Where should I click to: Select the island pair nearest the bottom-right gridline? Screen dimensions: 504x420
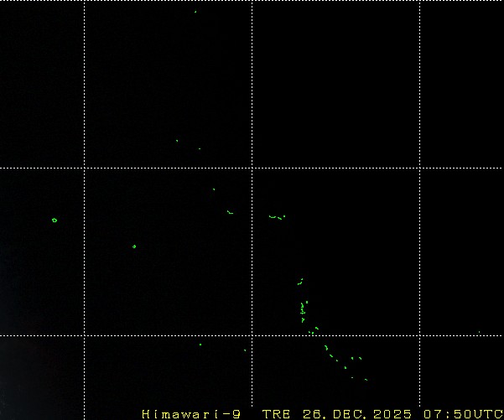click(356, 359)
